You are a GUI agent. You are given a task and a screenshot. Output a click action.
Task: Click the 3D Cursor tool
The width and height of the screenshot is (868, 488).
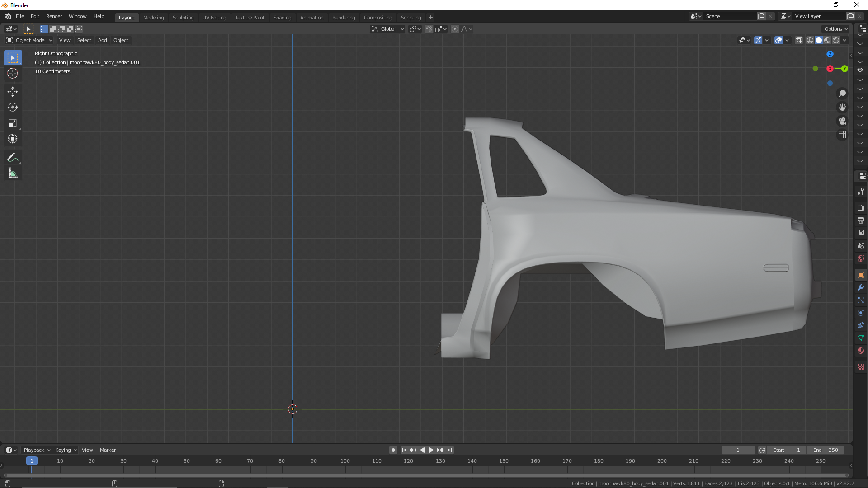13,73
